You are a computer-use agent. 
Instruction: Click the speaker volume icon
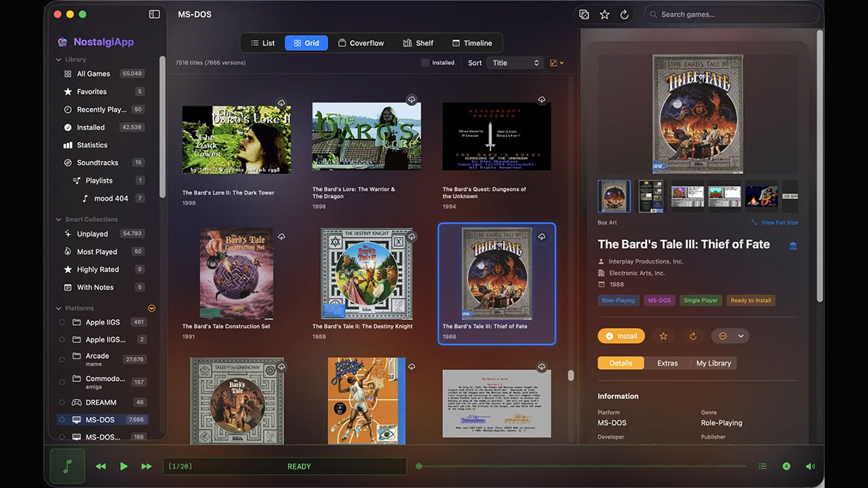coord(810,466)
